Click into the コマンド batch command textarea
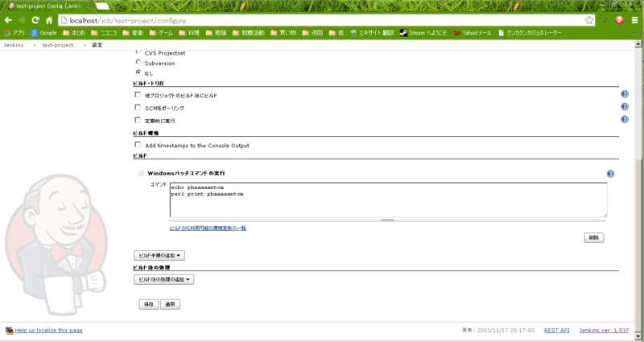This screenshot has width=644, height=342. 388,200
